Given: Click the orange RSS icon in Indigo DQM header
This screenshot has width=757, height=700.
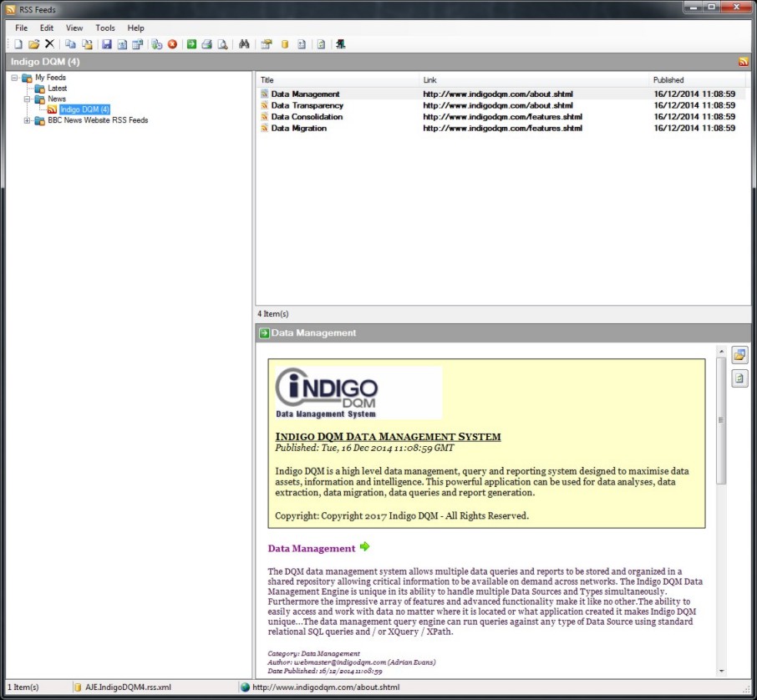Looking at the screenshot, I should click(x=743, y=62).
